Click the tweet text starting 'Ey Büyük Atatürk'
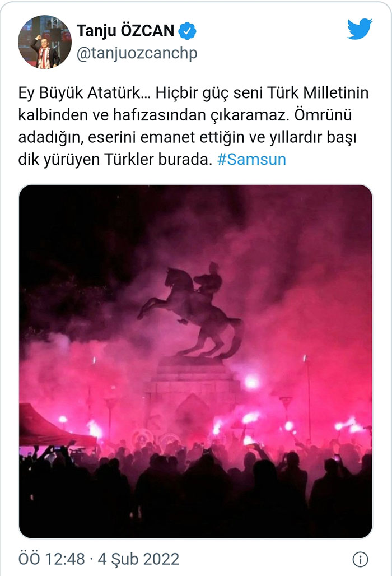Image resolution: width=392 pixels, height=576 pixels. tap(193, 126)
